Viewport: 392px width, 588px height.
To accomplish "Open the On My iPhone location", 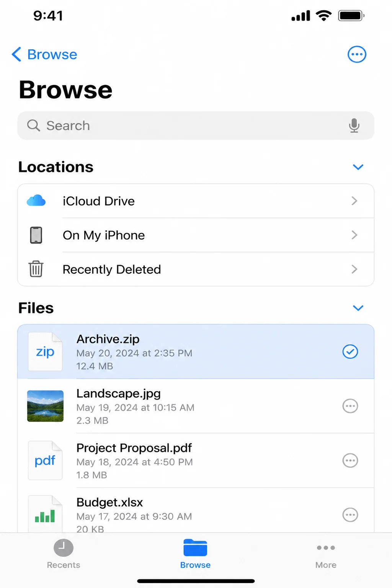I will [196, 235].
